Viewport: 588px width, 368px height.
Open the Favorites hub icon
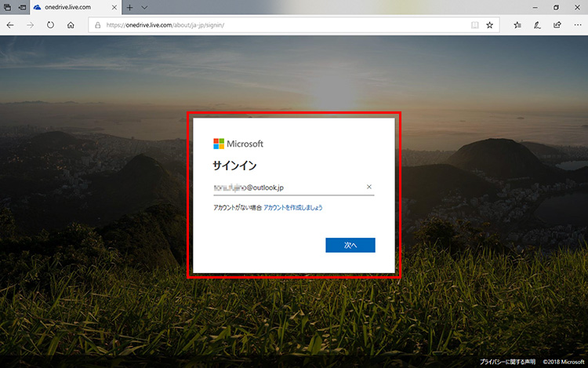point(517,25)
